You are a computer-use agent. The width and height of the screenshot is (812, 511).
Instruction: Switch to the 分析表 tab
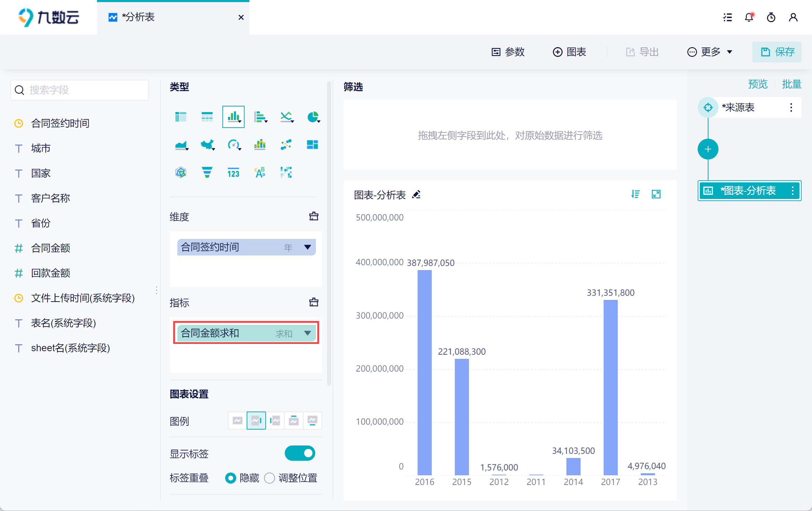pyautogui.click(x=139, y=17)
